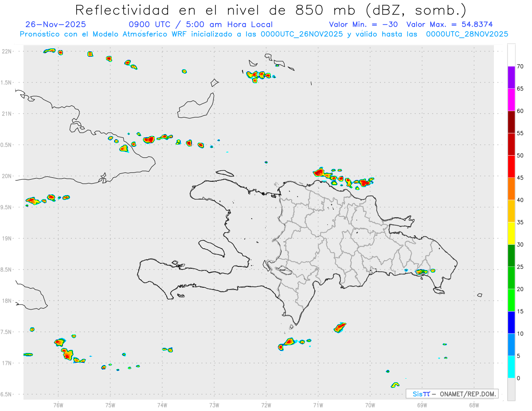The image size is (532, 411).
Task: Click the colorbar label '65'
Action: [520, 89]
